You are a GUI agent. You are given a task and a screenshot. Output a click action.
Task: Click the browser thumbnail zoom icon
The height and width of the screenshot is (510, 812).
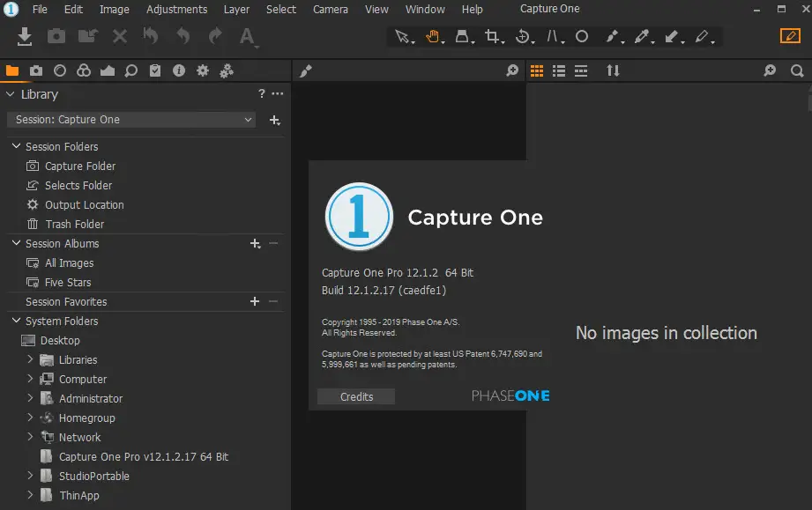[770, 70]
